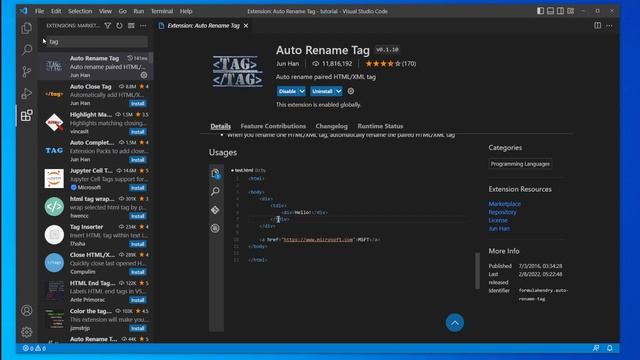Image resolution: width=640 pixels, height=360 pixels.
Task: Split the editor to the right
Action: tap(598, 26)
